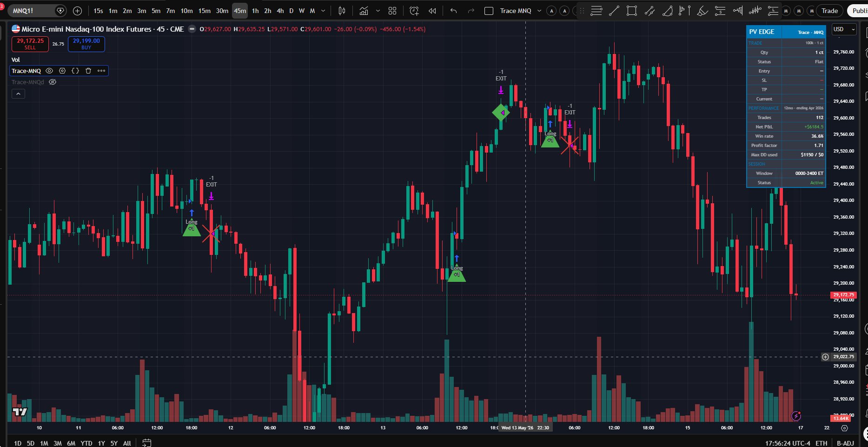Select the curved arc shape drawing tool
The height and width of the screenshot is (447, 868).
click(667, 11)
